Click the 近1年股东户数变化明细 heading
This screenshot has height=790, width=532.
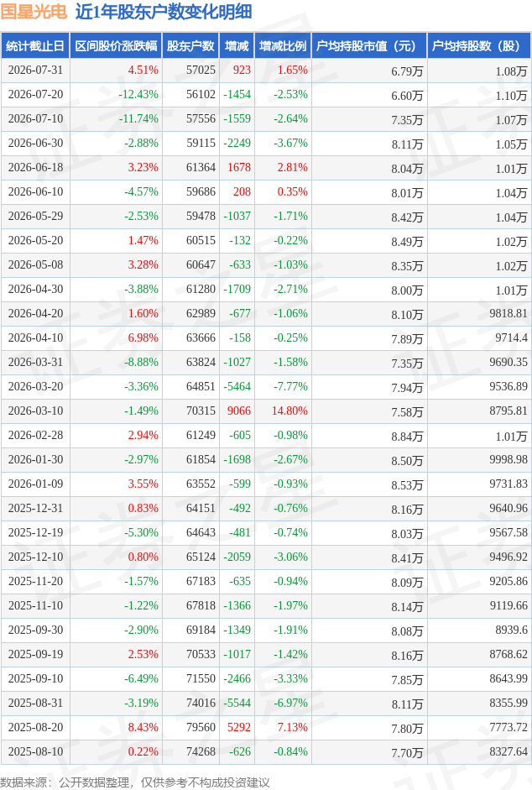click(164, 12)
